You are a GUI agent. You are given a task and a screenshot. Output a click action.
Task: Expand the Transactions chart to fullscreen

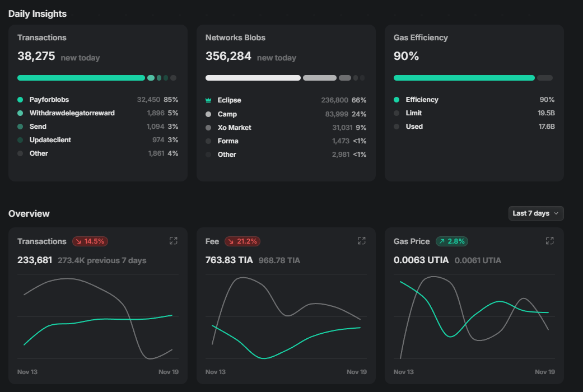(x=173, y=241)
